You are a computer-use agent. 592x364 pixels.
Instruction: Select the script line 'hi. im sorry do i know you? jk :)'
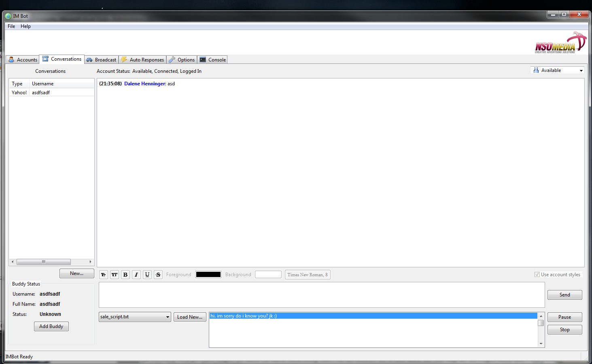pos(373,316)
